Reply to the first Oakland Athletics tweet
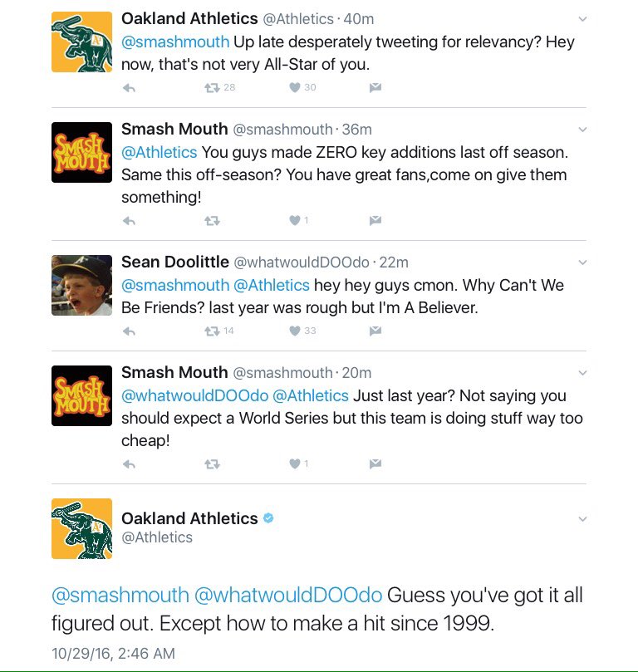This screenshot has height=672, width=638. click(129, 88)
